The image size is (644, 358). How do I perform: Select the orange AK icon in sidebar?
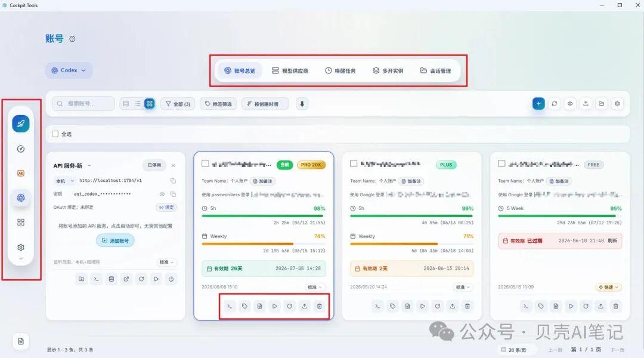20,173
